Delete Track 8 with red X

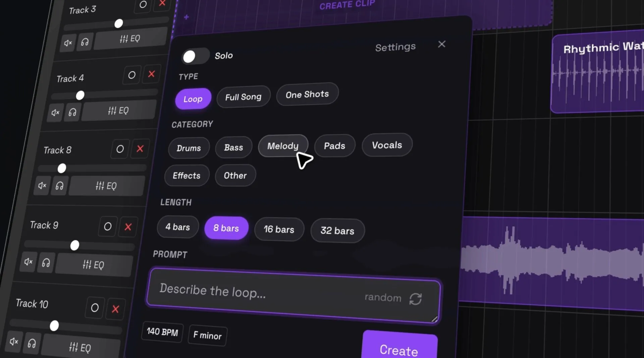pos(140,148)
